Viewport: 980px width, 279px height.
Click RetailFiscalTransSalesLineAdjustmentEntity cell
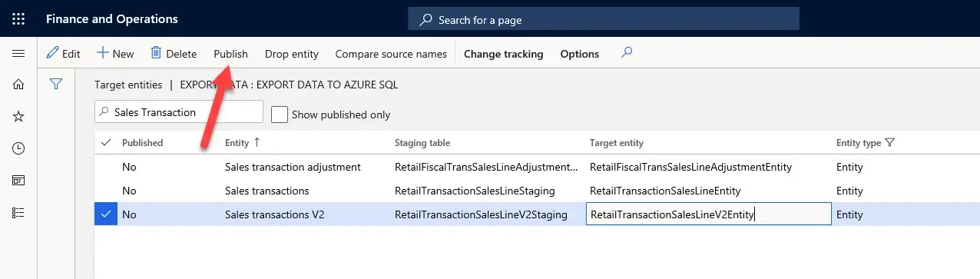[690, 167]
